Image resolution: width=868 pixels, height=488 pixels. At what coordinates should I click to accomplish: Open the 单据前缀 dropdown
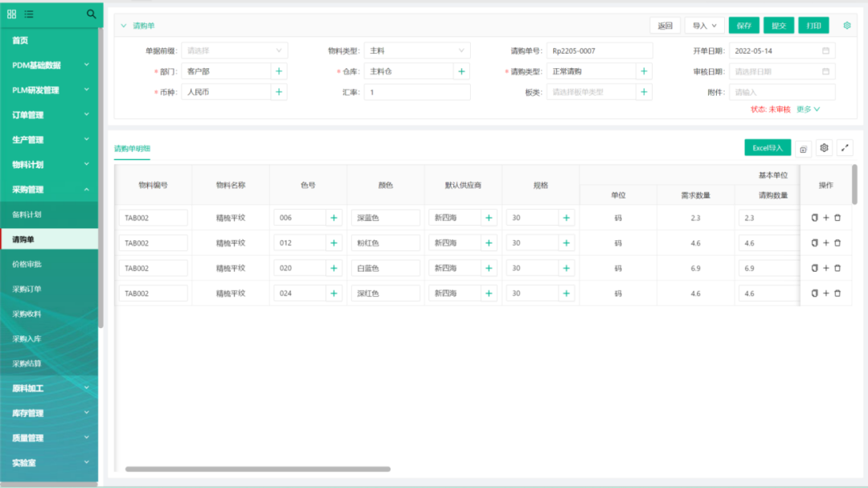click(234, 51)
